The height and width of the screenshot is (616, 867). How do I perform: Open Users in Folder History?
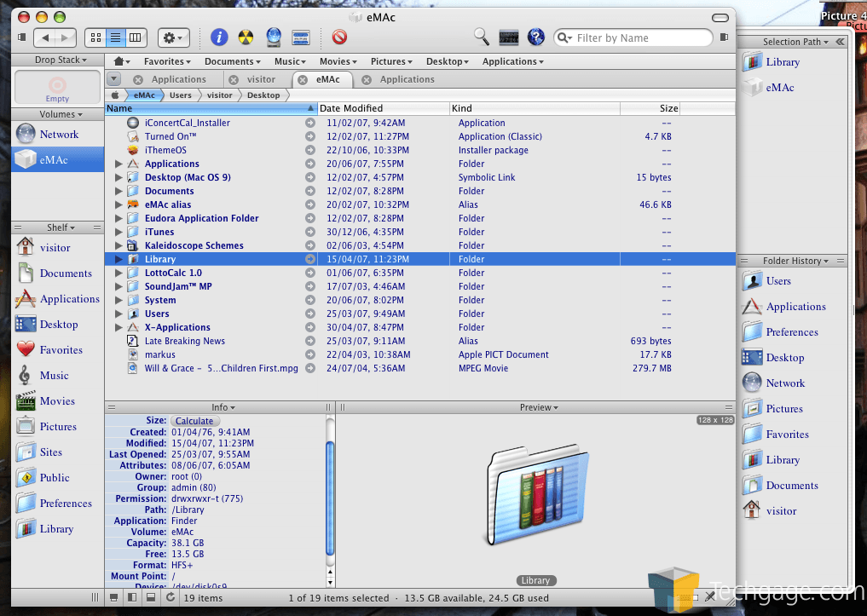793,280
